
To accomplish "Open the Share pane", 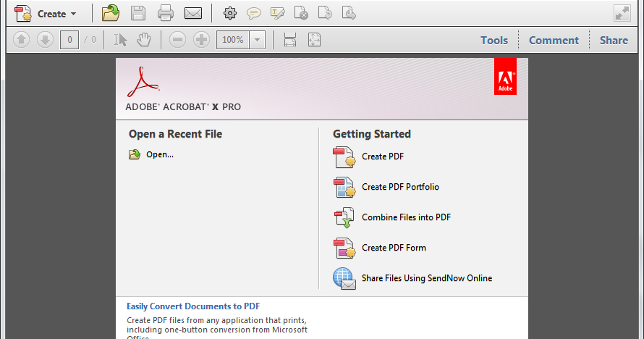I will 614,41.
